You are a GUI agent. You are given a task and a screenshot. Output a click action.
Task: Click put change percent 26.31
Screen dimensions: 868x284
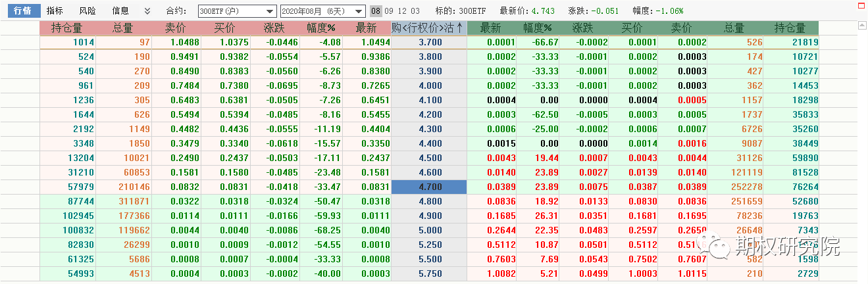(x=547, y=216)
